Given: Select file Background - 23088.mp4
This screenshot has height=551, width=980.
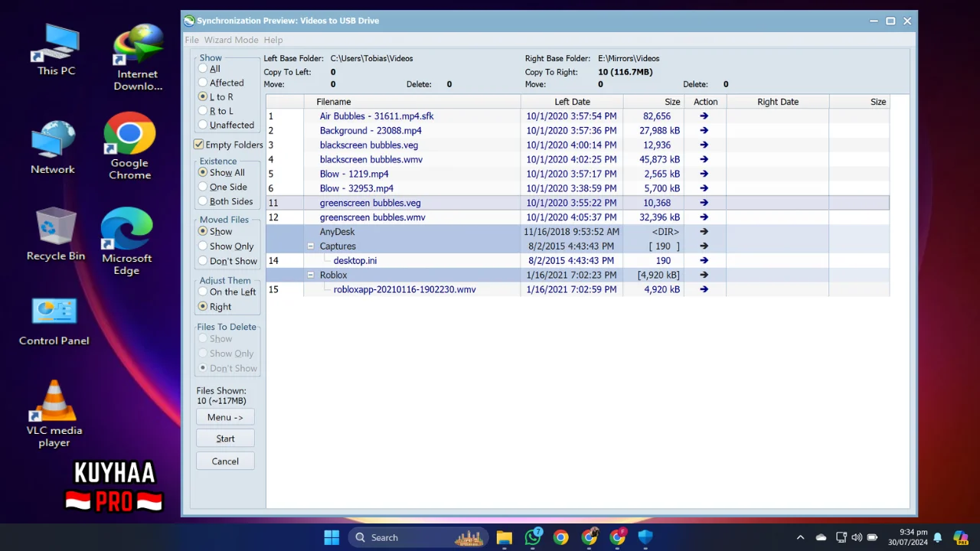Looking at the screenshot, I should [371, 131].
